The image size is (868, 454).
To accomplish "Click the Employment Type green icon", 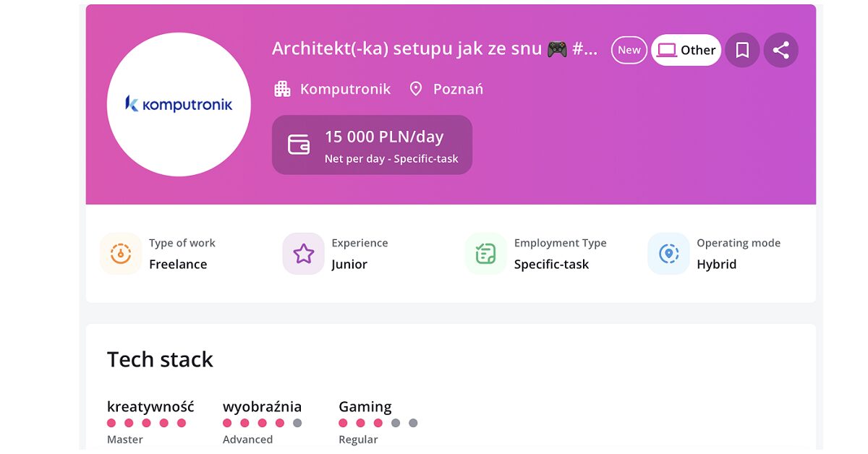I will click(486, 254).
